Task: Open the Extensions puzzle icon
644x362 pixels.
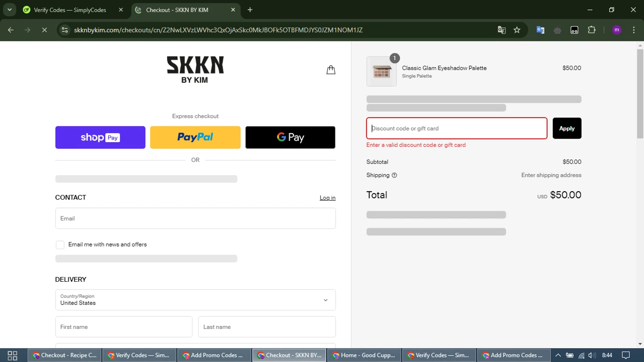Action: click(592, 30)
